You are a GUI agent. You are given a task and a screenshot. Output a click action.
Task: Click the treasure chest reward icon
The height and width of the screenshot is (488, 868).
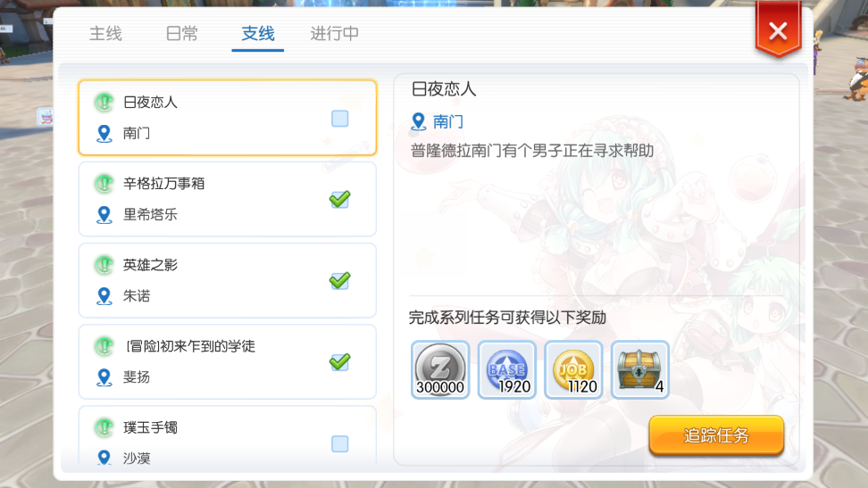(640, 369)
